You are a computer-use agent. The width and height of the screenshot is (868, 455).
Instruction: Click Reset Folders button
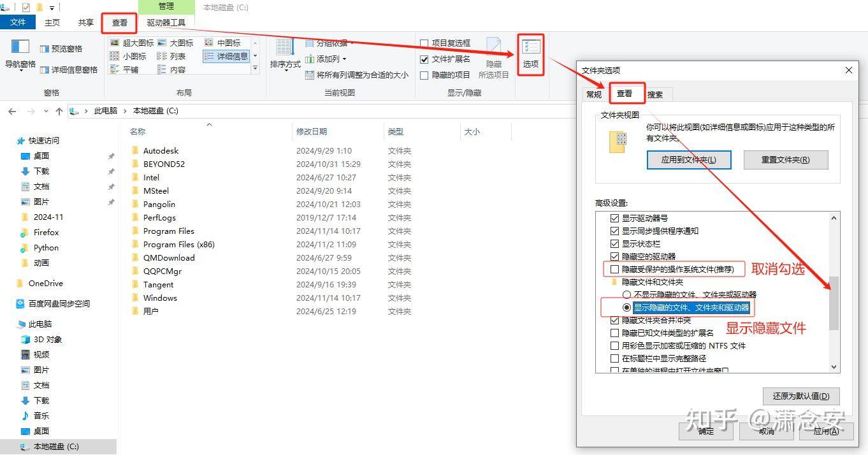pyautogui.click(x=786, y=160)
